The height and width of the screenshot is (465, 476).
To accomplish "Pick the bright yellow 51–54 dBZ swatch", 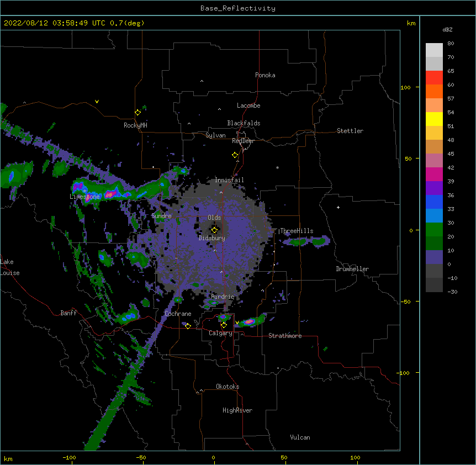I will coord(434,119).
